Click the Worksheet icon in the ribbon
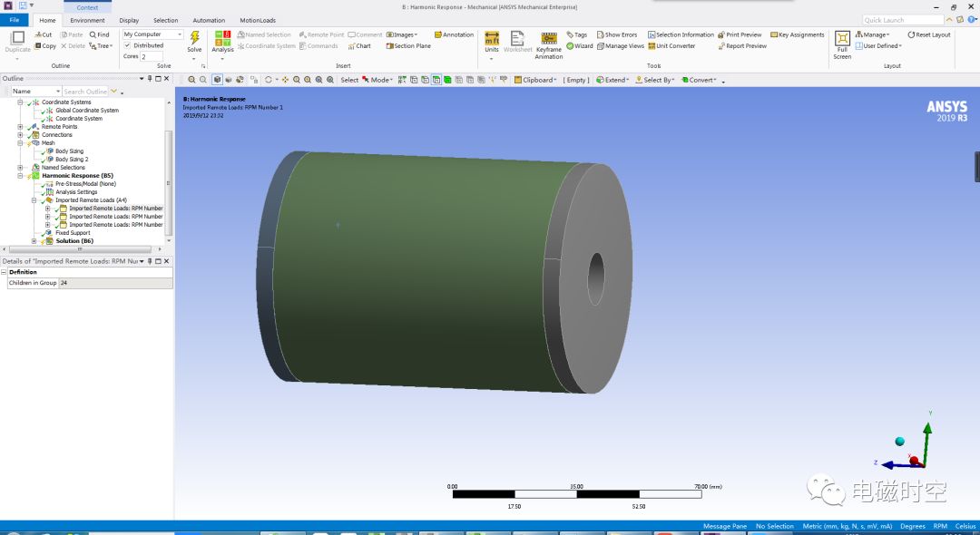Screen dimensions: 980x535 tap(516, 41)
